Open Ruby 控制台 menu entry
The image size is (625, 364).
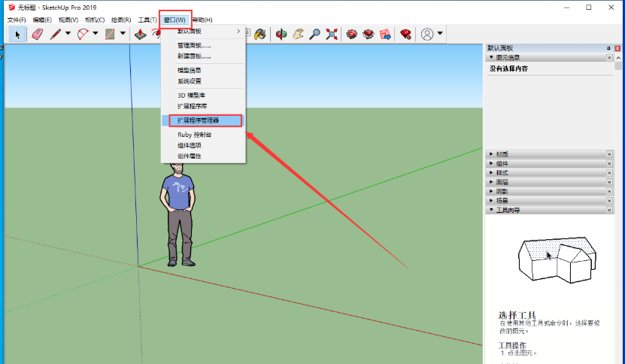point(203,135)
